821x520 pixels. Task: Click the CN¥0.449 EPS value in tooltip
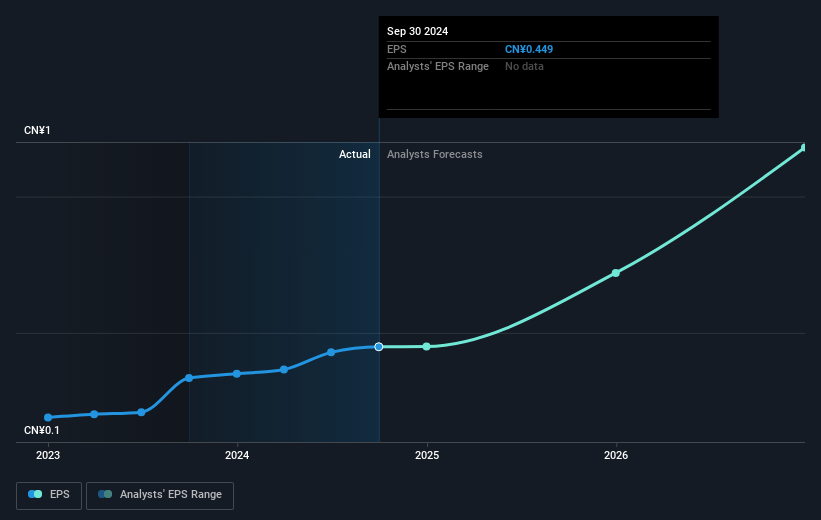529,49
